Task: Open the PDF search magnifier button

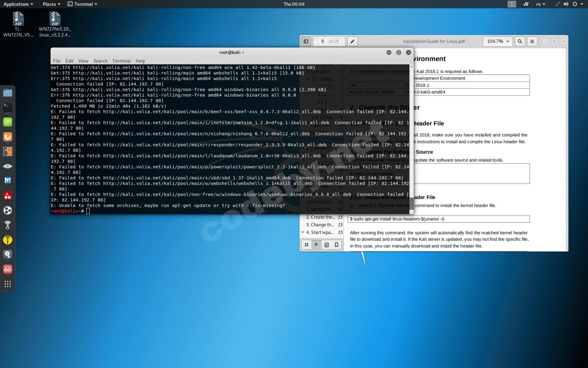Action: [520, 41]
